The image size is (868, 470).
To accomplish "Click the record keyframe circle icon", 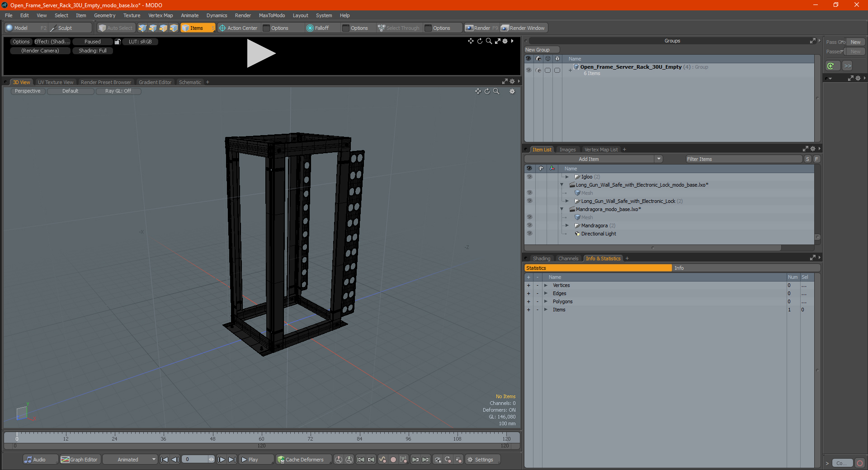I will 393,460.
